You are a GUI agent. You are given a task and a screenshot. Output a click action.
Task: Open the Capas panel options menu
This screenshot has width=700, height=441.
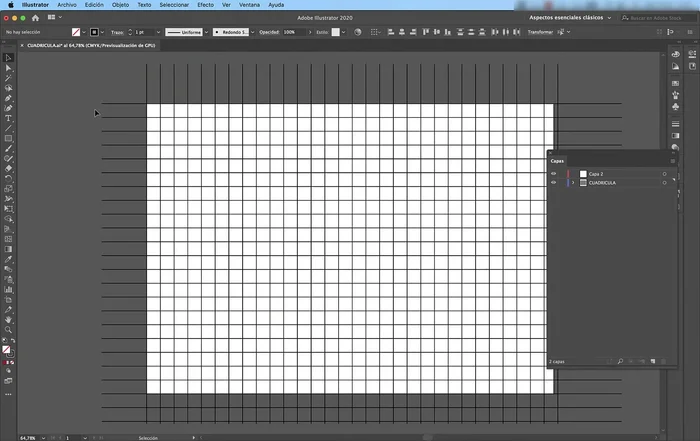pos(672,160)
